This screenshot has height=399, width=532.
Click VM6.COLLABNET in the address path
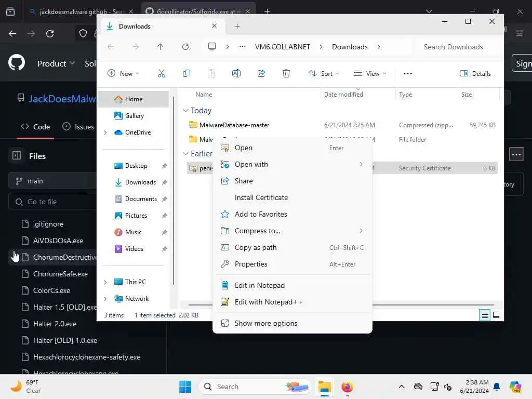click(282, 47)
